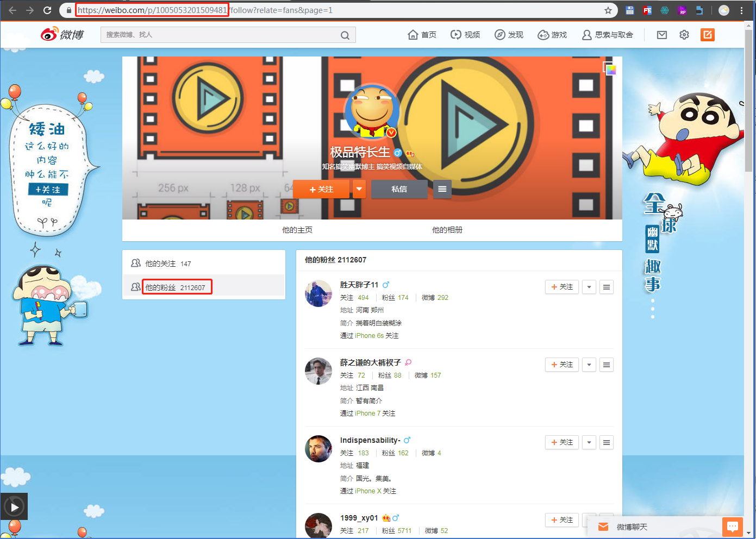This screenshot has width=756, height=539.
Task: Click the play button at bottom left corner
Action: coord(14,507)
